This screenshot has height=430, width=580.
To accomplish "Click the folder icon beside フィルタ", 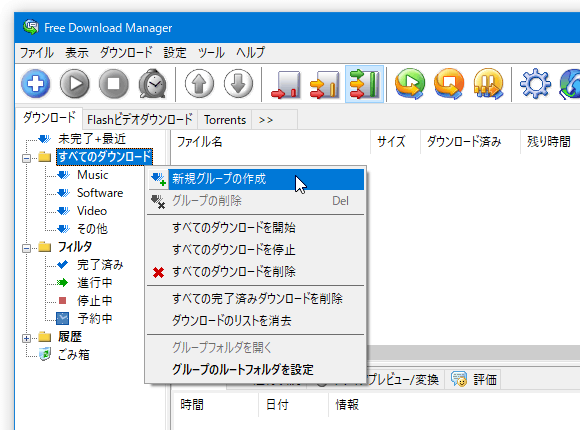I will (x=45, y=246).
